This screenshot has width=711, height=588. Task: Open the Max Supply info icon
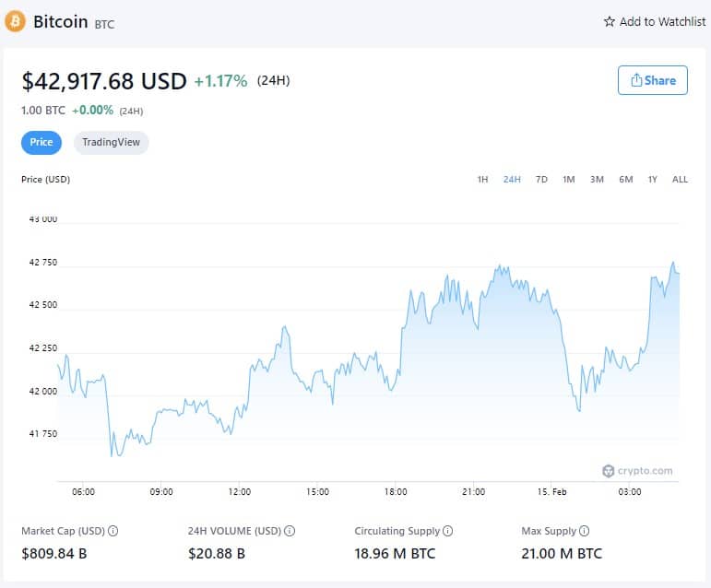(585, 531)
